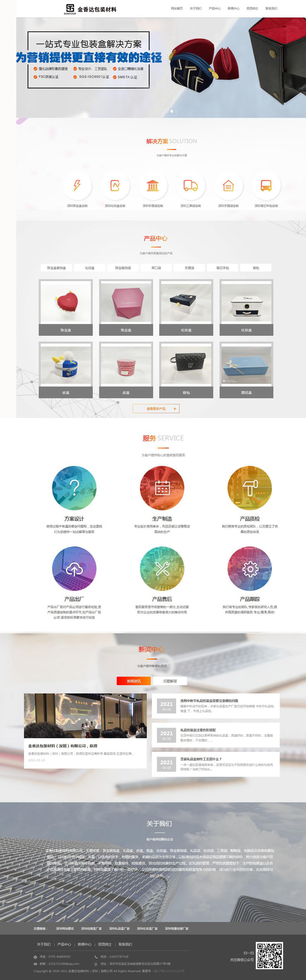Click the 查看更多产品 button
This screenshot has height=980, width=306.
click(156, 408)
